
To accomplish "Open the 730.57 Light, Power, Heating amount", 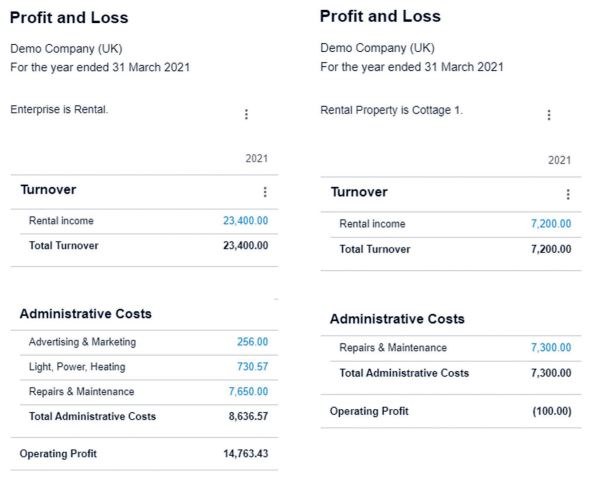I will pos(252,367).
